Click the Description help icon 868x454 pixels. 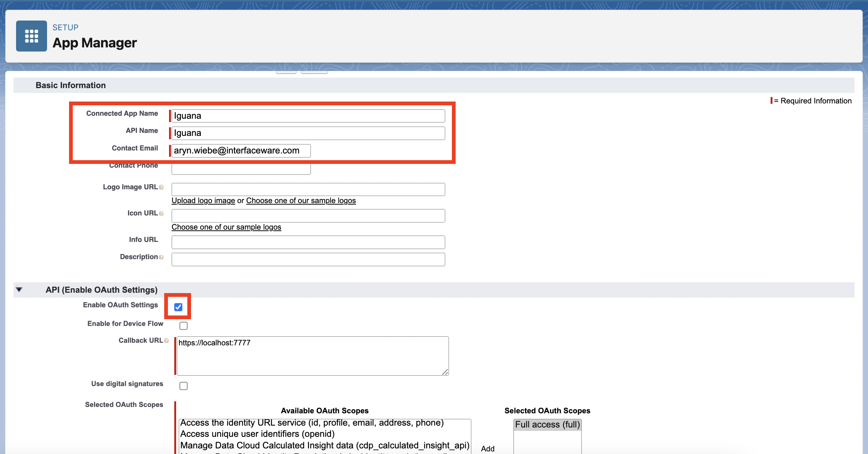point(161,257)
